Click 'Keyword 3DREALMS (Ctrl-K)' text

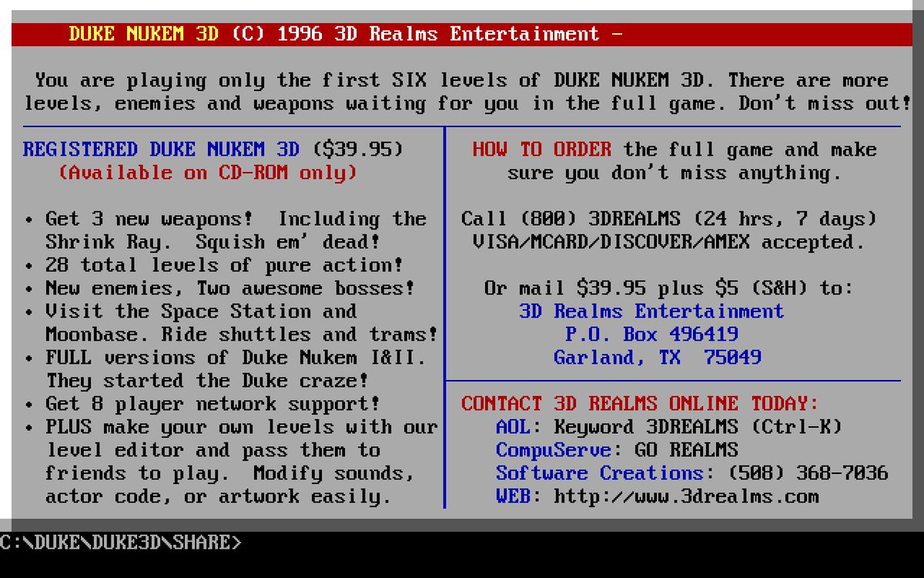(698, 427)
